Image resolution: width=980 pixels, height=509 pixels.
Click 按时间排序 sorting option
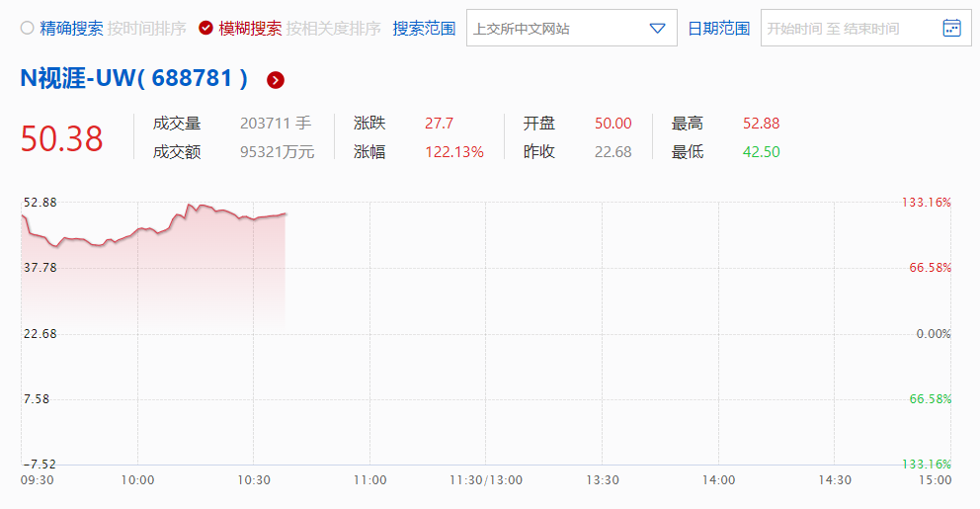pos(147,29)
